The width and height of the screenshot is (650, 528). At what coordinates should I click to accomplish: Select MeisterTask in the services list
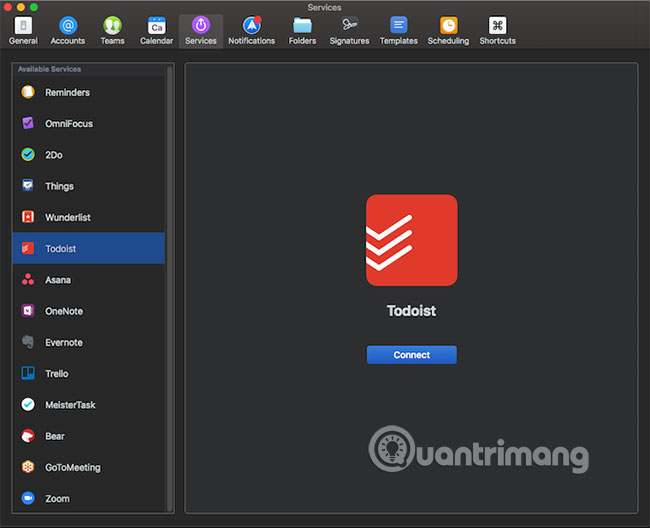[x=89, y=405]
